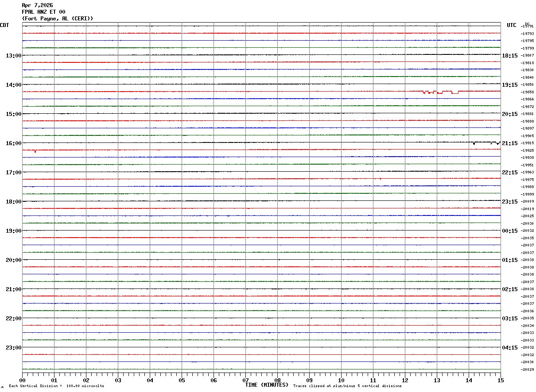The width and height of the screenshot is (536, 392).
Task: Click the DC offset value -20029
Action: coord(527,369)
